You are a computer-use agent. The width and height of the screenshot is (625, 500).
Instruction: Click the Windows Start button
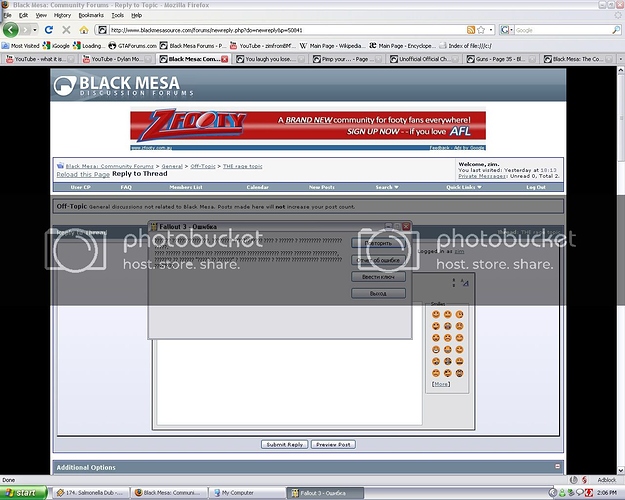click(x=23, y=493)
